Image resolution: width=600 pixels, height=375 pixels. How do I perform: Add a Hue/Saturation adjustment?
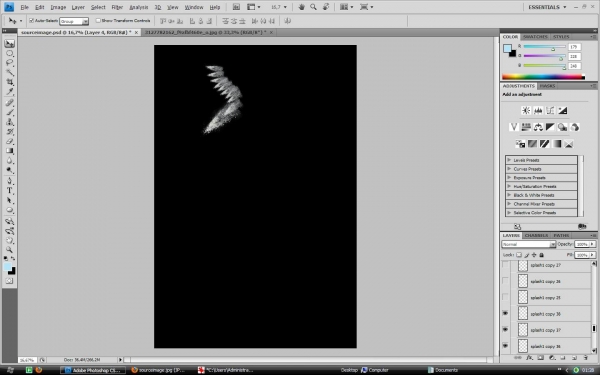526,127
